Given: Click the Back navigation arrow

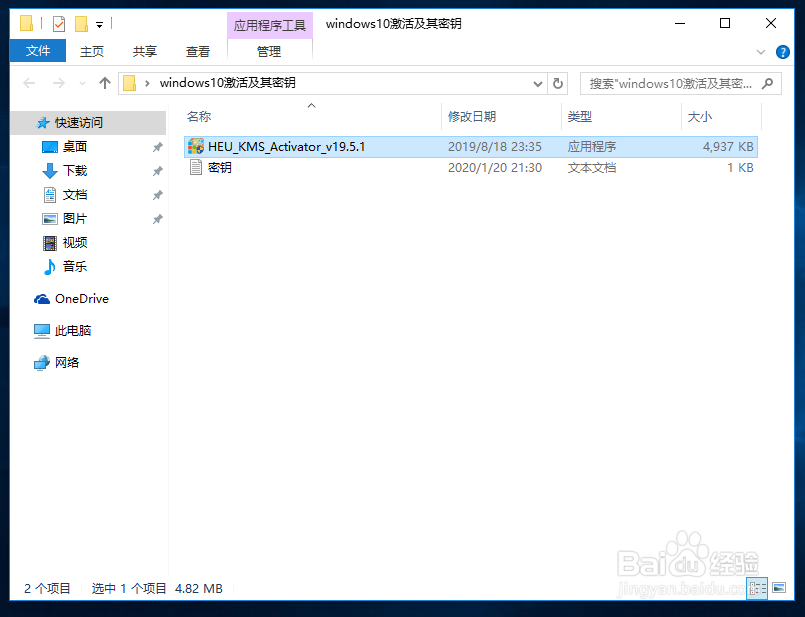Looking at the screenshot, I should (x=29, y=83).
